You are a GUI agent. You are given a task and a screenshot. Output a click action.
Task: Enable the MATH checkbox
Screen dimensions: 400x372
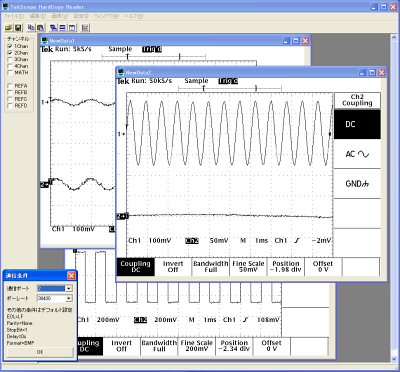(10, 72)
